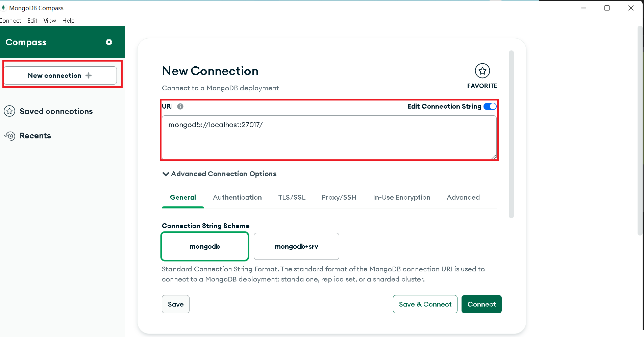Image resolution: width=644 pixels, height=337 pixels.
Task: Click the green Connect button
Action: (x=481, y=304)
